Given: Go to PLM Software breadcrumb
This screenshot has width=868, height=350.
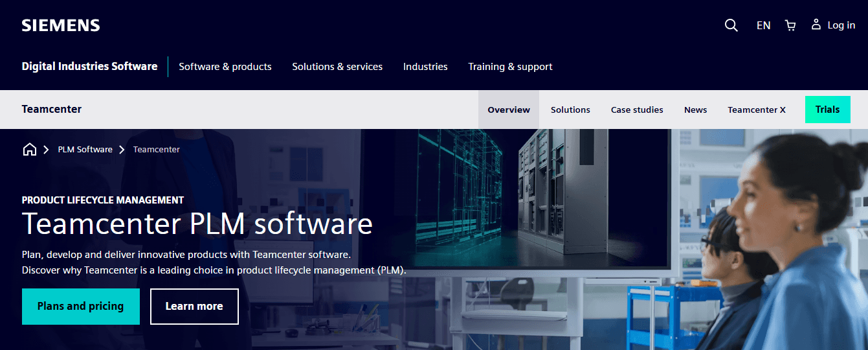Looking at the screenshot, I should pos(85,149).
